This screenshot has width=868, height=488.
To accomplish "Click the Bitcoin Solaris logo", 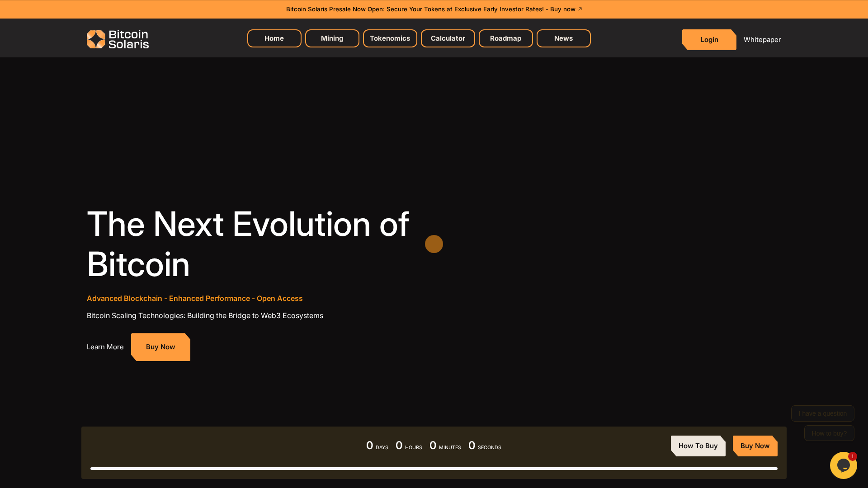I will (x=118, y=39).
